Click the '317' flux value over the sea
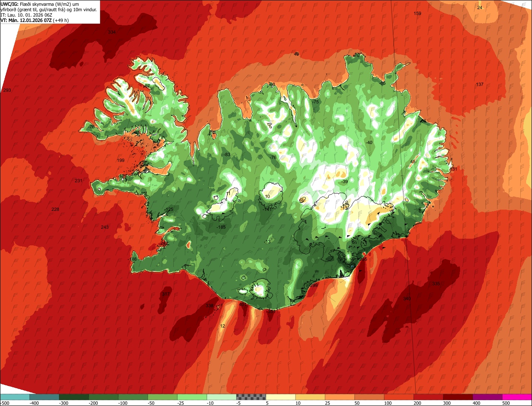Viewport: 532px width, 406px height. coord(166,294)
